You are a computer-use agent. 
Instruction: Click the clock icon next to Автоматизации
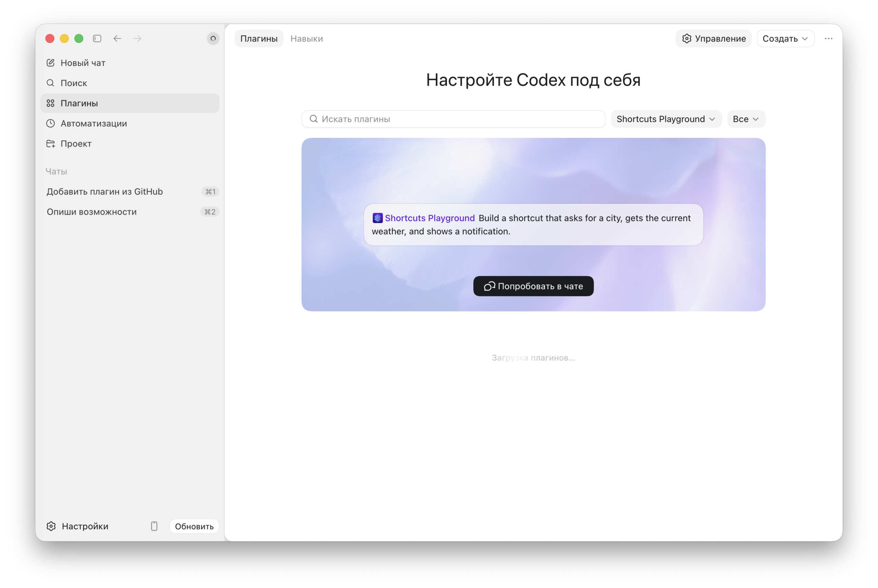pyautogui.click(x=51, y=124)
